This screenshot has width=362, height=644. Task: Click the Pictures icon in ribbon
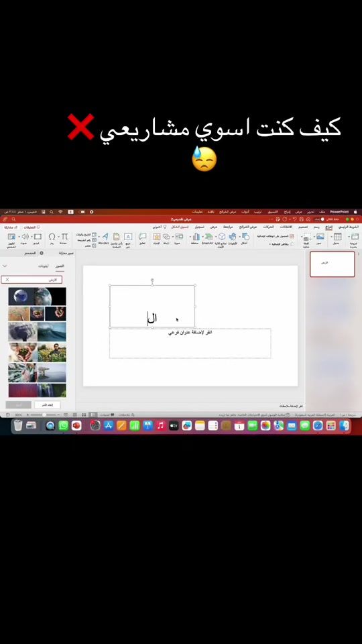click(320, 237)
